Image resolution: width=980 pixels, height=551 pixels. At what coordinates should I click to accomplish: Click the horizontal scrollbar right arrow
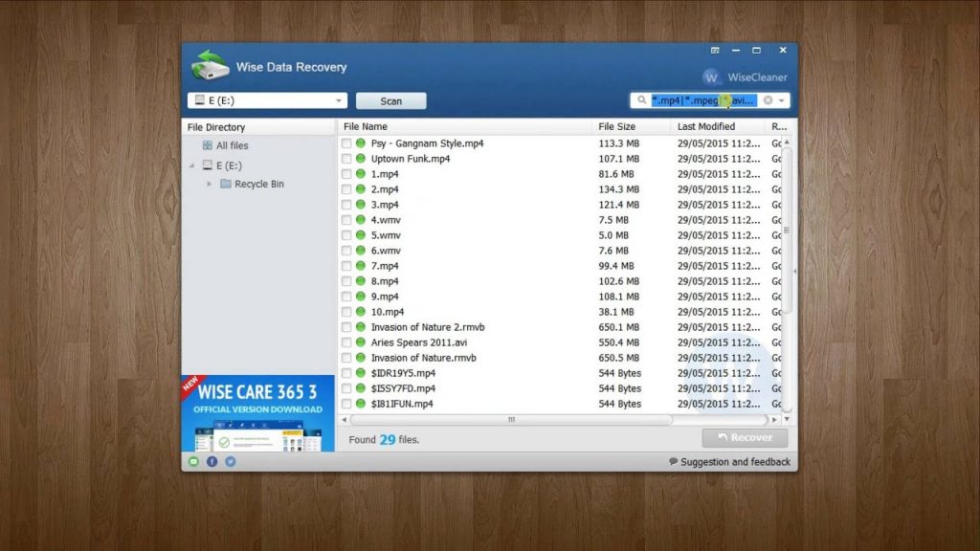774,419
